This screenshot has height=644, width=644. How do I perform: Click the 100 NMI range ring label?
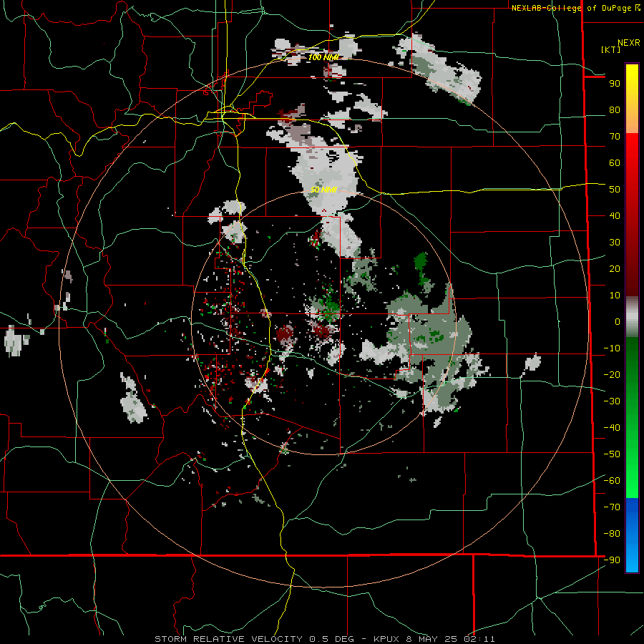[323, 57]
